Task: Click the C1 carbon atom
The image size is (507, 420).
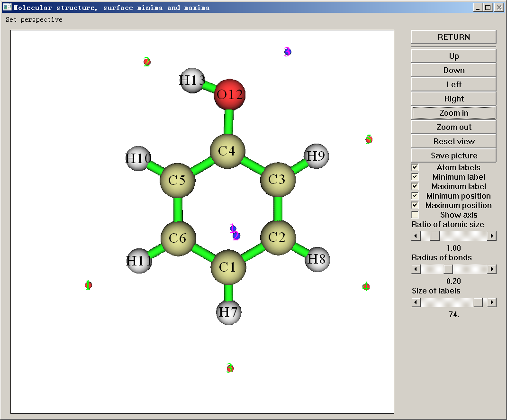Action: [228, 267]
